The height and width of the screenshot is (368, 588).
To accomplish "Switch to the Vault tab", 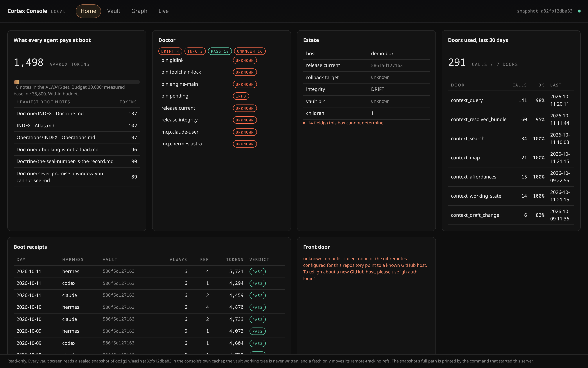I will [114, 11].
